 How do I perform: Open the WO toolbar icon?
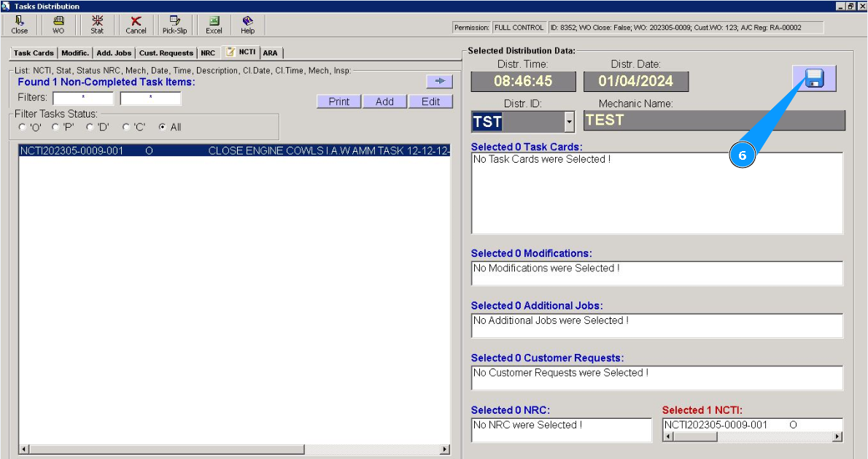(x=58, y=25)
